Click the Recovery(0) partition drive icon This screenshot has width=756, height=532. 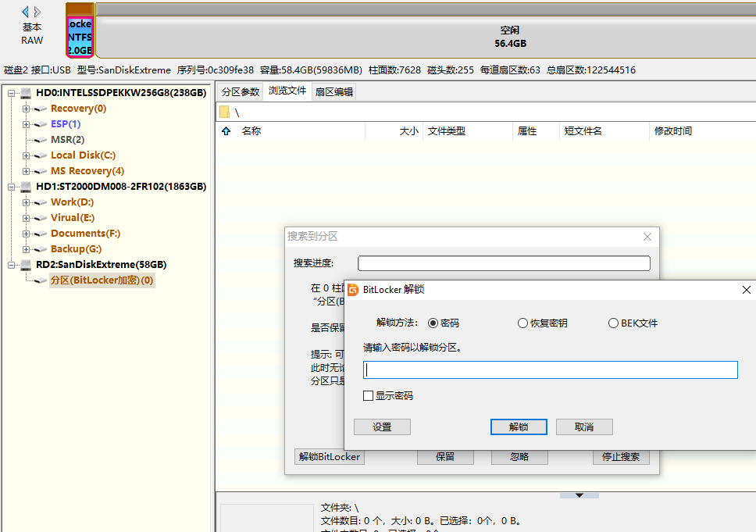click(40, 109)
